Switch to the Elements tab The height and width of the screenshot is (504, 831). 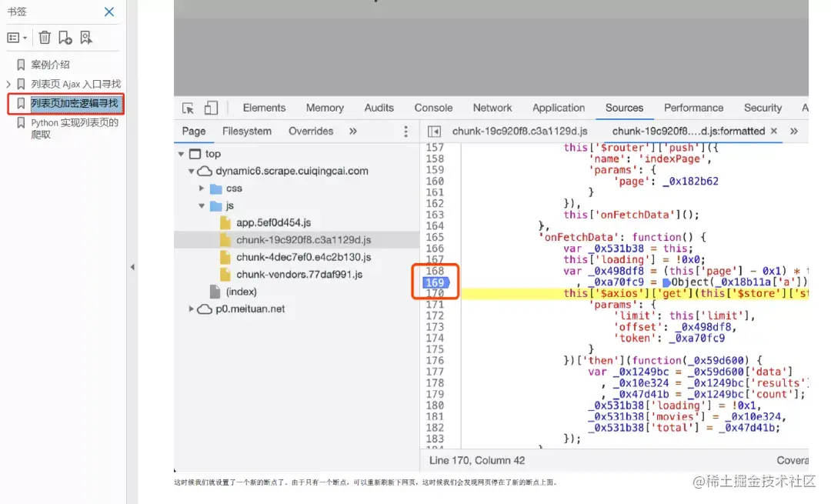[x=264, y=108]
